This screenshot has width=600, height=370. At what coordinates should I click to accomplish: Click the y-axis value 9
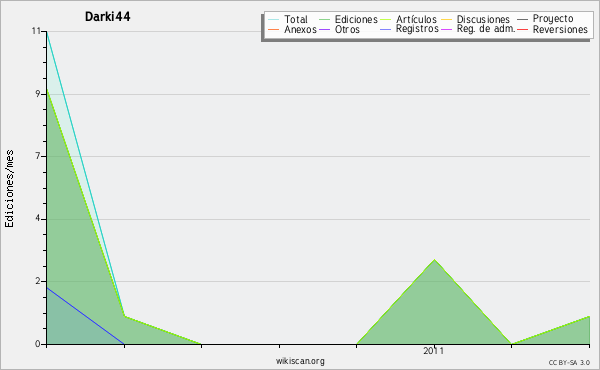(38, 94)
